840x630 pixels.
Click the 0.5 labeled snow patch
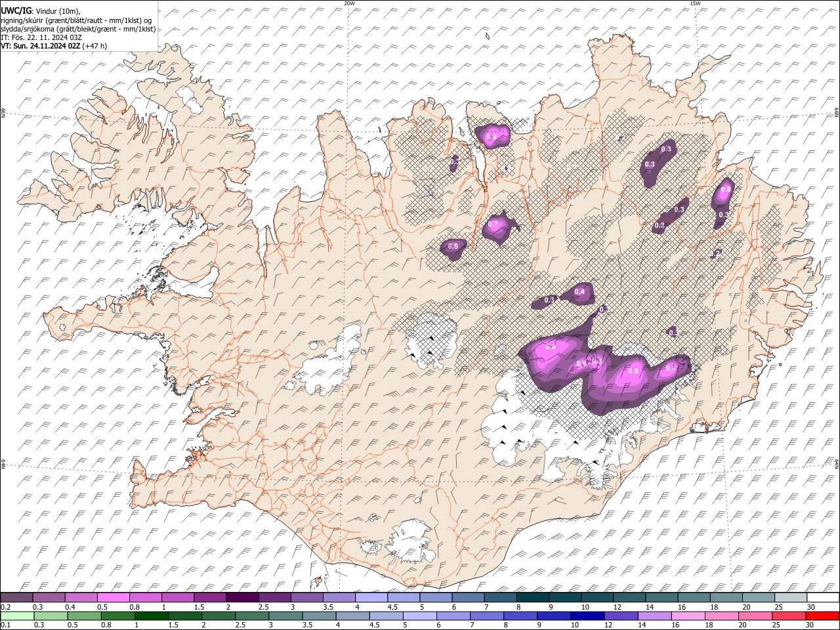(453, 247)
